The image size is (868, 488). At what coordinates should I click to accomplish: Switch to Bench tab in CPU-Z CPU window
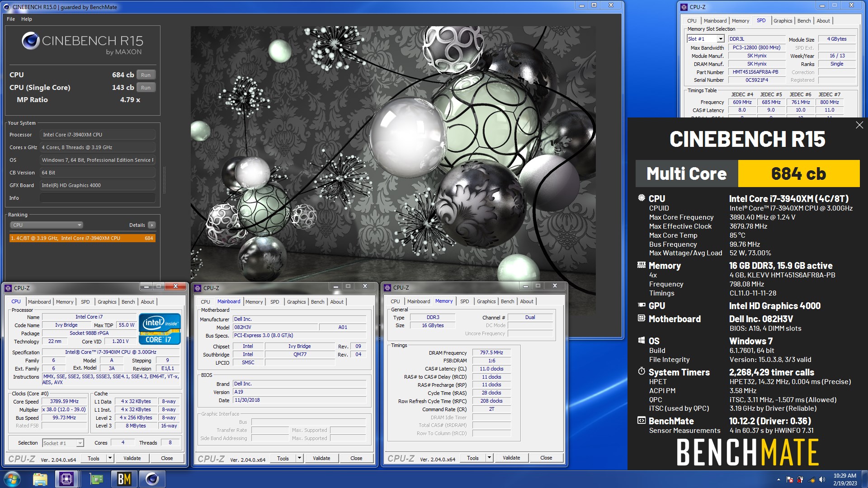point(128,302)
